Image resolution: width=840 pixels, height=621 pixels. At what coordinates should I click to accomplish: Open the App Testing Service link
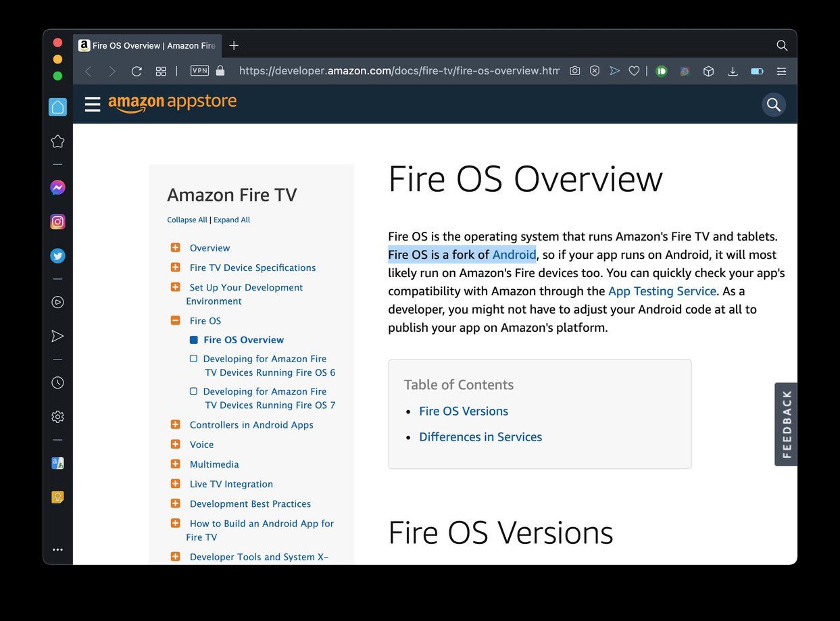tap(662, 291)
